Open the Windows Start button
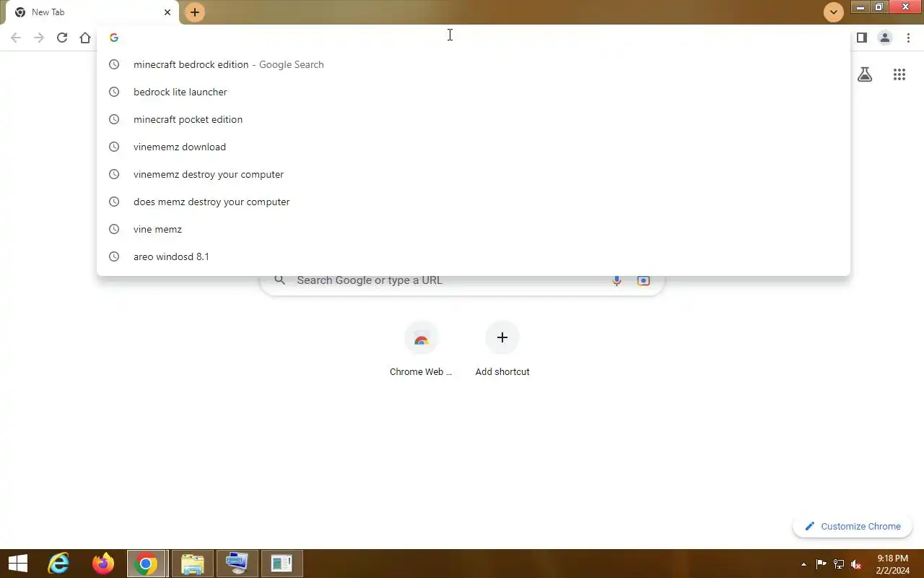Screen dimensions: 924x578 coord(17,564)
